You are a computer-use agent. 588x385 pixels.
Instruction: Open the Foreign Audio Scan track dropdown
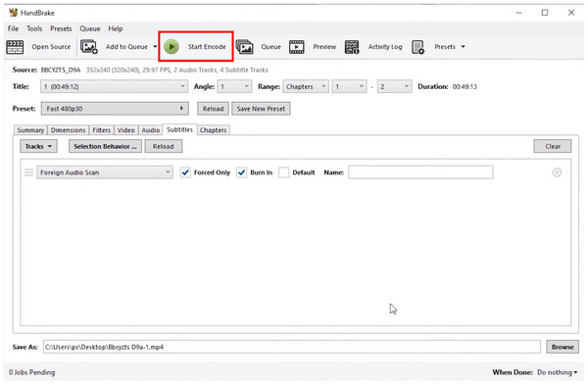coord(105,172)
